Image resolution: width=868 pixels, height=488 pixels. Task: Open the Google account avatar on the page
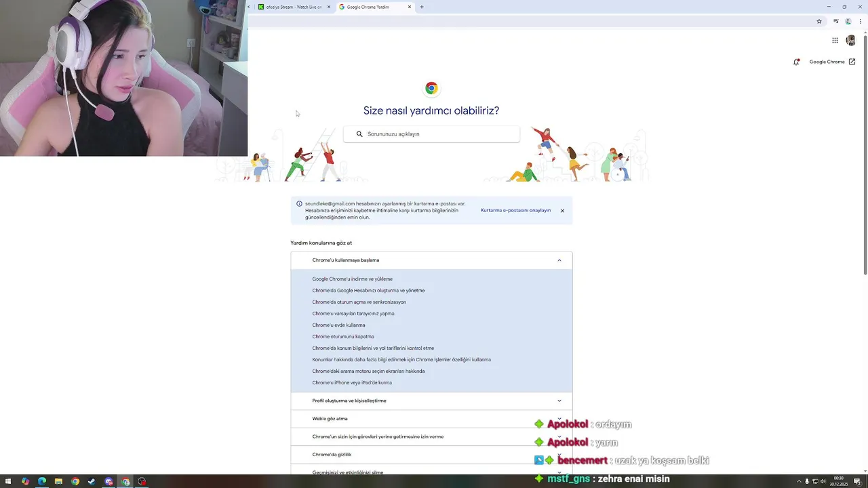click(851, 41)
